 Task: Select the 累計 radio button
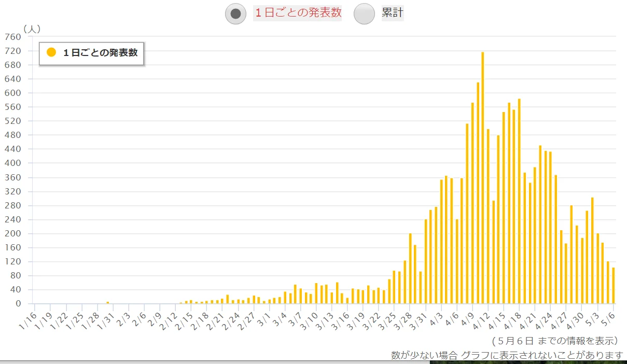coord(364,13)
